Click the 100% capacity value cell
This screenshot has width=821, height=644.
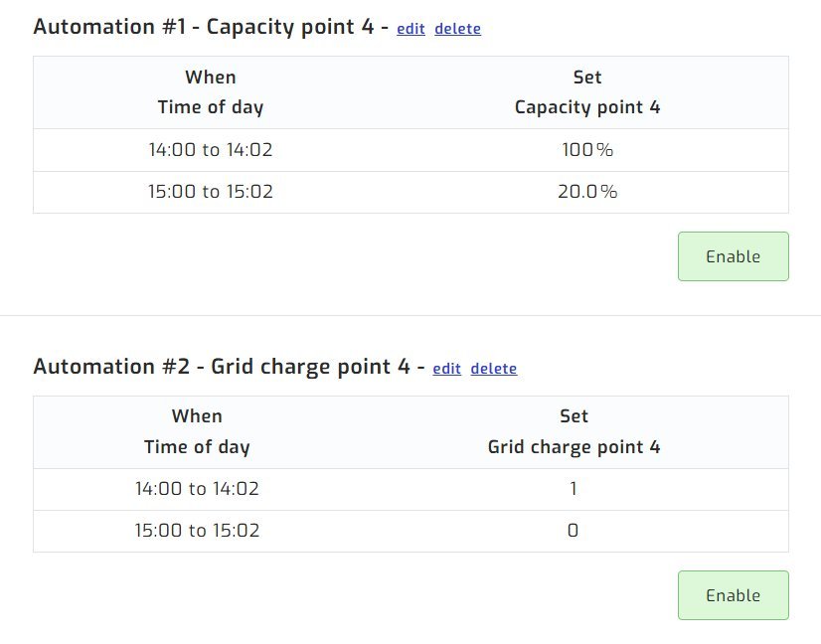[x=587, y=150]
